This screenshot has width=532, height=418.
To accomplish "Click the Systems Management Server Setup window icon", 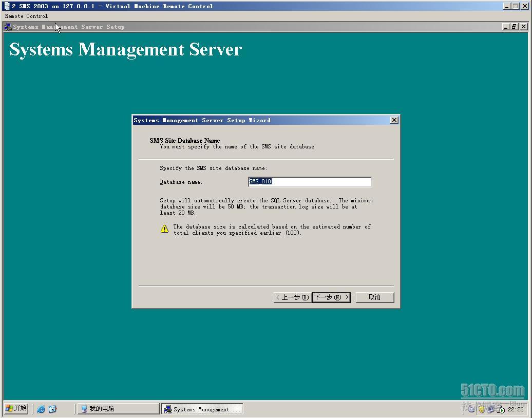I will (x=8, y=27).
